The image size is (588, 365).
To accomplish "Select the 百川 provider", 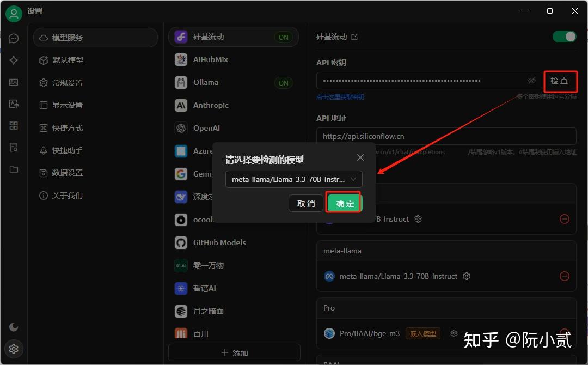I will pyautogui.click(x=234, y=333).
